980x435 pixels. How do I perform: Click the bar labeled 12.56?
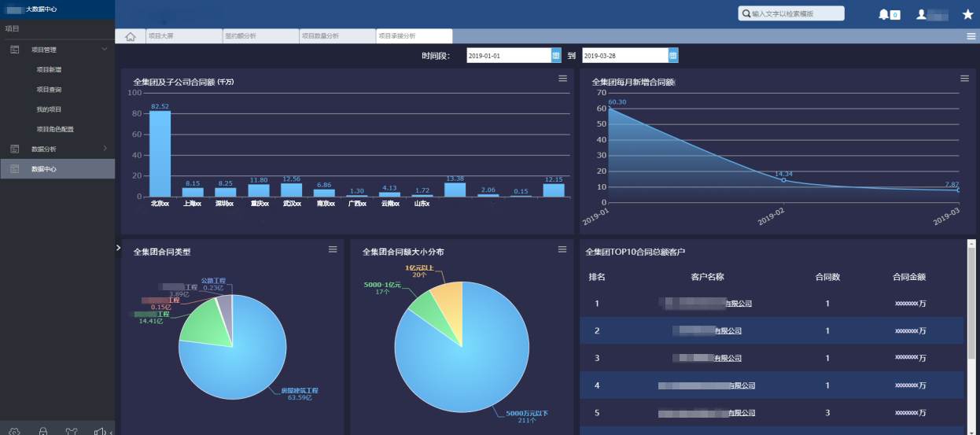291,190
